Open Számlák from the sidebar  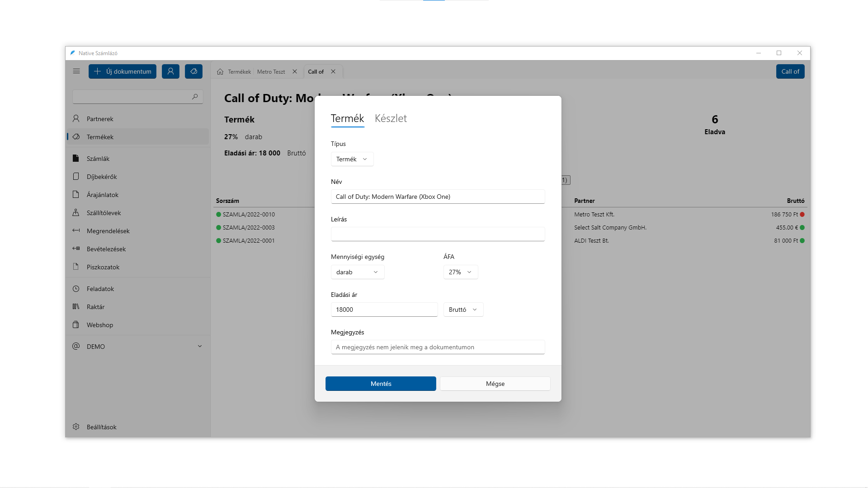click(x=98, y=159)
